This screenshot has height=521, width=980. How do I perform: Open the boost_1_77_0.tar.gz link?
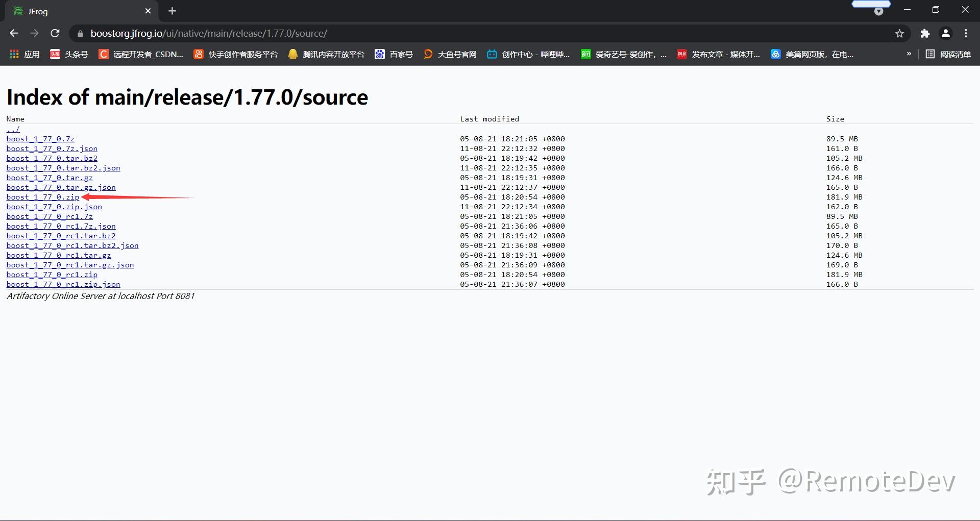tap(49, 178)
